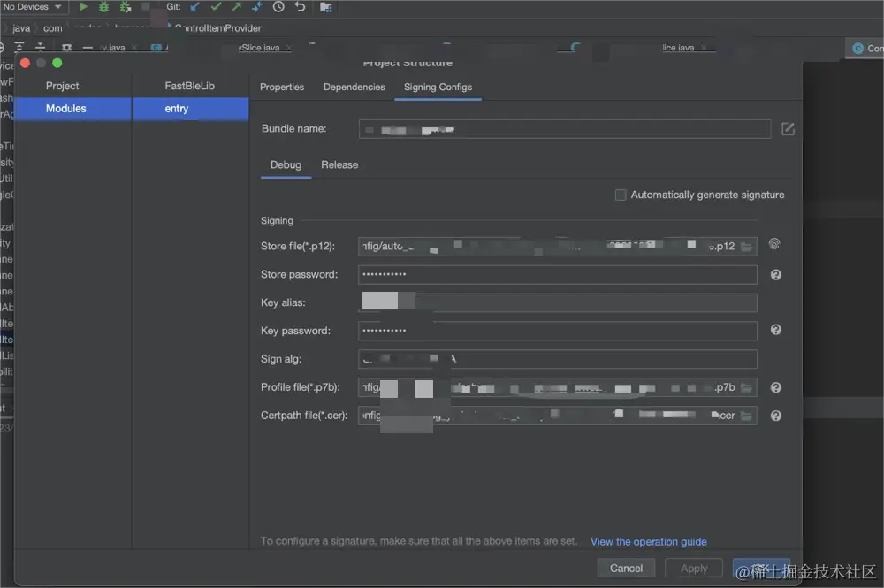884x588 pixels.
Task: Open the View the operation guide link
Action: pos(648,542)
